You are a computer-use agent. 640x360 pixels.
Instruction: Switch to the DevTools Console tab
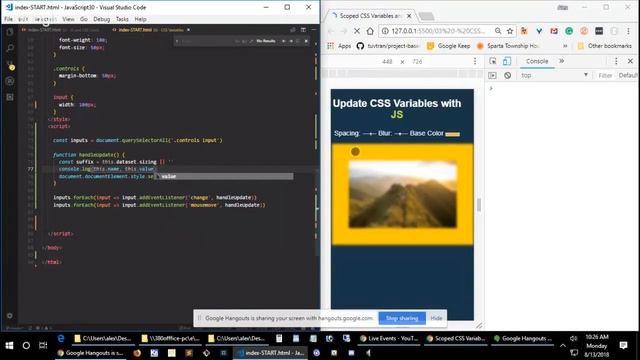coord(537,61)
